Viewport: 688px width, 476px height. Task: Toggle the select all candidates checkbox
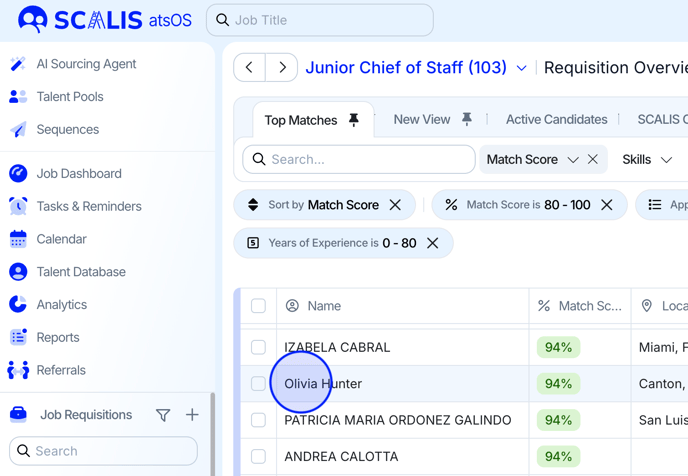coord(258,306)
